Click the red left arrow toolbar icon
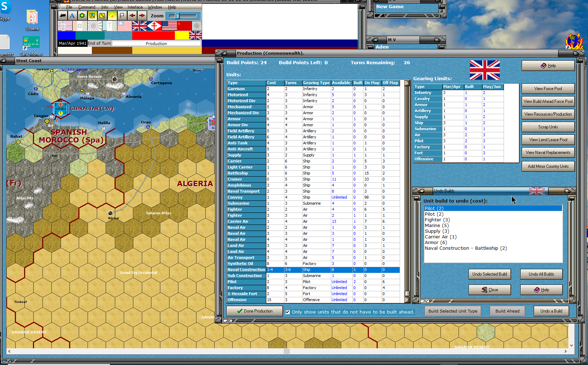Screen dimensions: 588x365 (132, 16)
